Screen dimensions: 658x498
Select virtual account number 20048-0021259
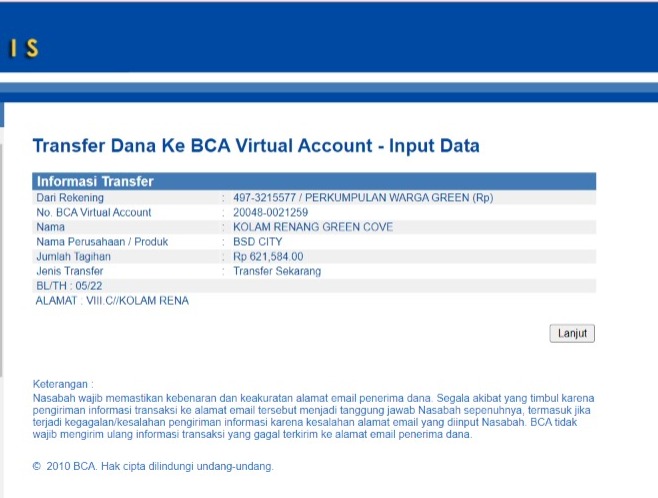point(270,212)
